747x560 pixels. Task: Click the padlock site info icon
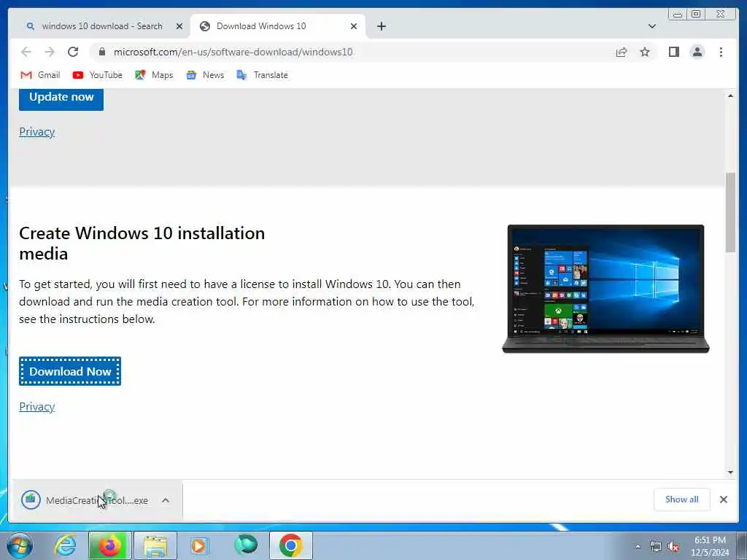101,52
